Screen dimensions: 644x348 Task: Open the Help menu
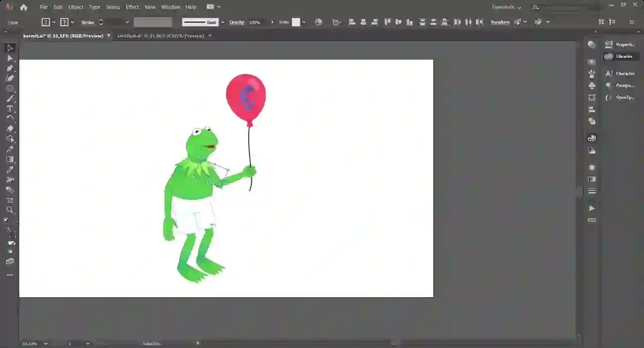(191, 7)
